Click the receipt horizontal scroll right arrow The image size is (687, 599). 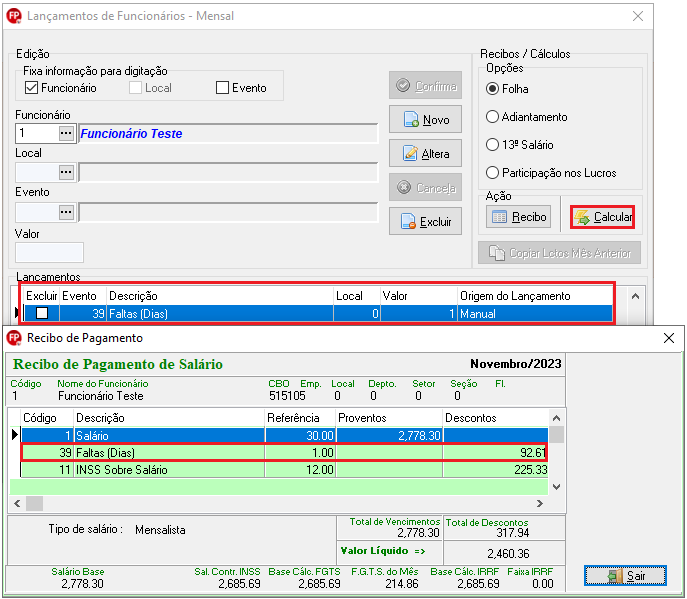click(540, 503)
